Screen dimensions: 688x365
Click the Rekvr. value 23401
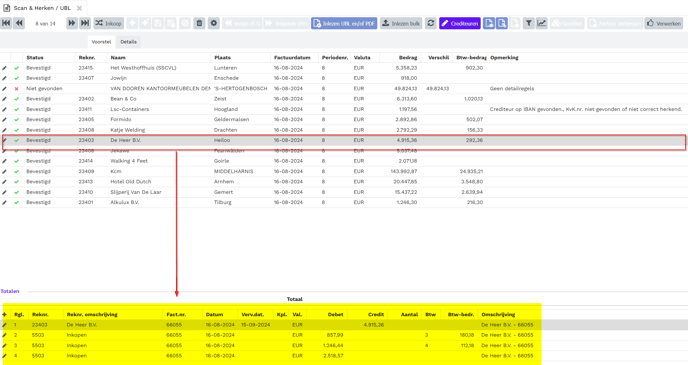point(86,202)
